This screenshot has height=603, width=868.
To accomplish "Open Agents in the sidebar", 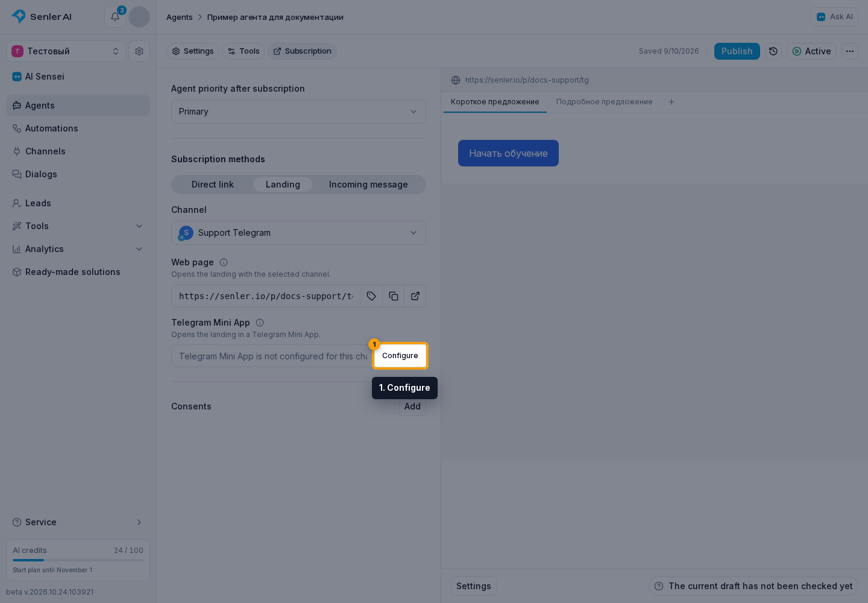I will 78,106.
